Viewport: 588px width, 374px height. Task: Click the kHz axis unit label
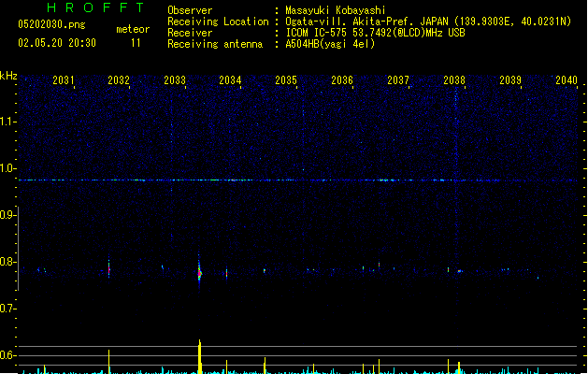click(x=8, y=76)
